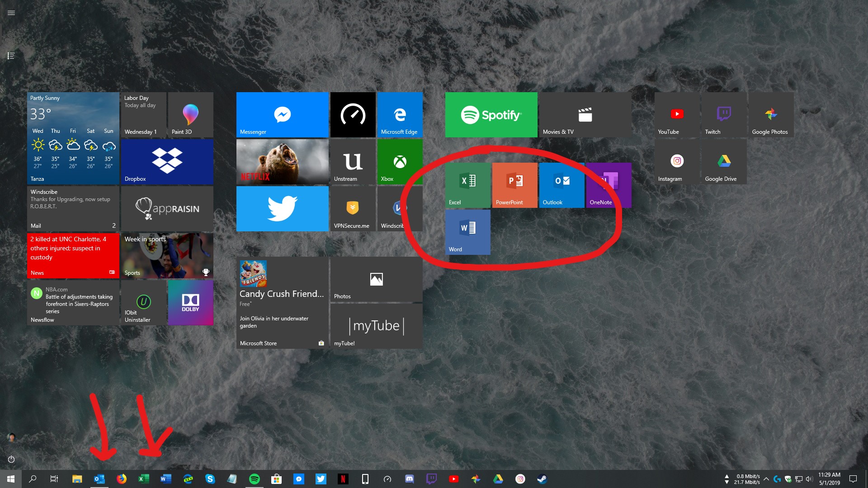This screenshot has width=868, height=488.
Task: Open Skype from the taskbar
Action: point(210,479)
